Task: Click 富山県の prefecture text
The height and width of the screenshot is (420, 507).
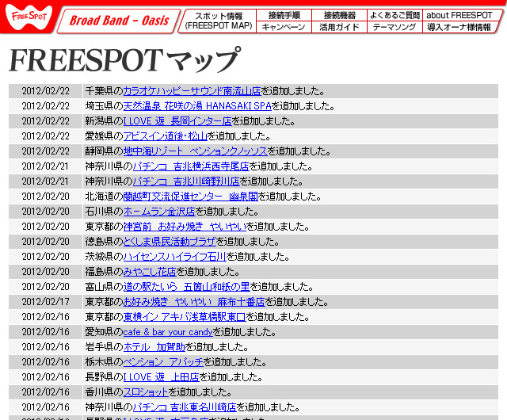Action: 104,287
